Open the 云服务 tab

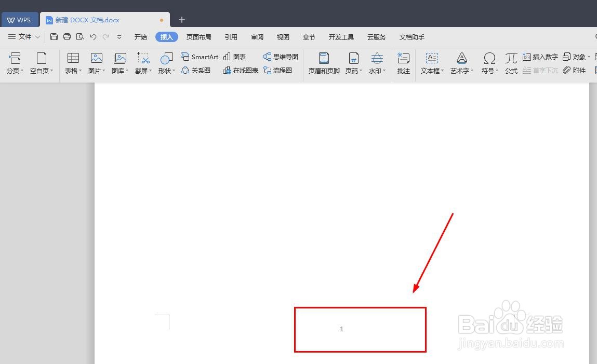[x=377, y=37]
